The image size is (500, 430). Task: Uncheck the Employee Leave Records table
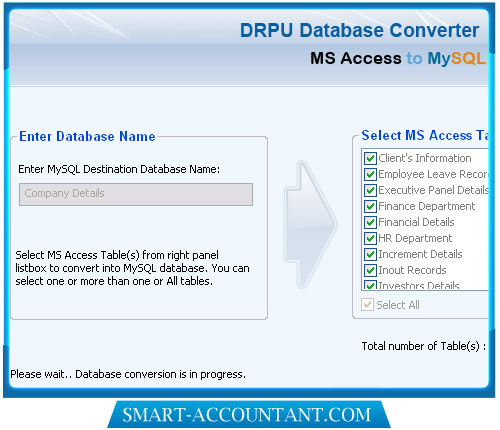(370, 174)
